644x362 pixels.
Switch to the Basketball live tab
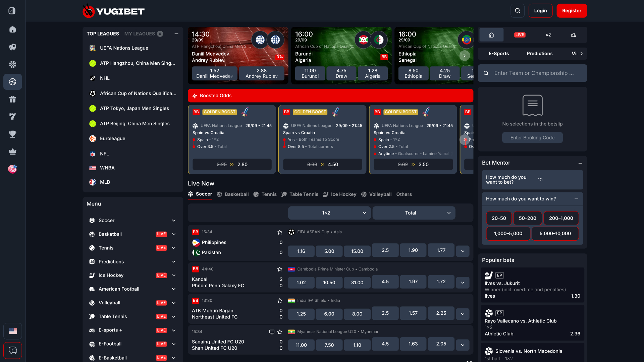click(x=233, y=194)
